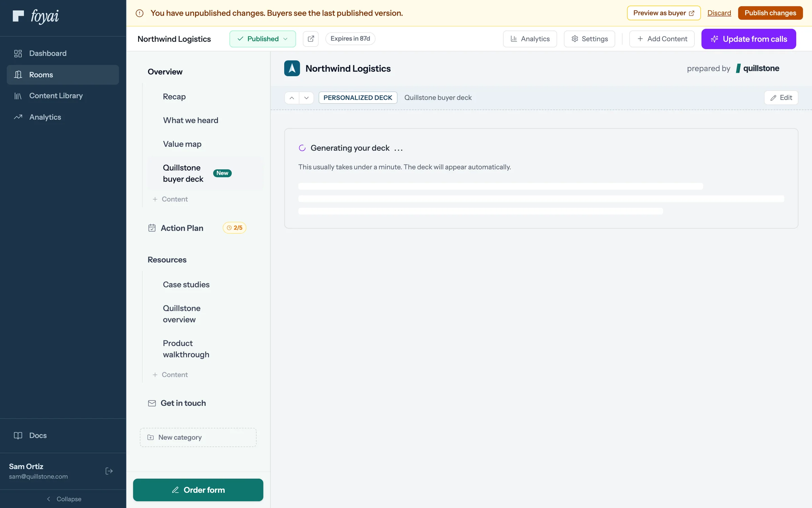The image size is (812, 508).
Task: Open the Order form
Action: [198, 490]
